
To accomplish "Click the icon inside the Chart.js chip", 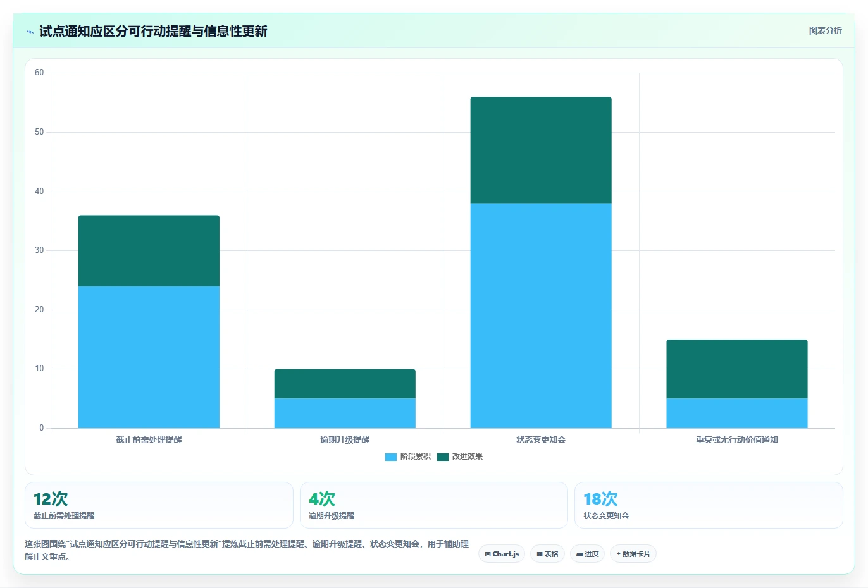I will click(488, 554).
